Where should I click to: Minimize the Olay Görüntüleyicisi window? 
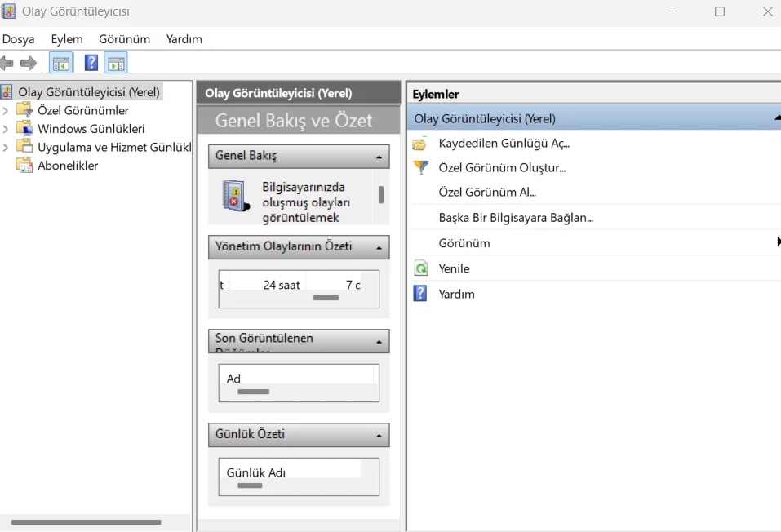tap(672, 11)
